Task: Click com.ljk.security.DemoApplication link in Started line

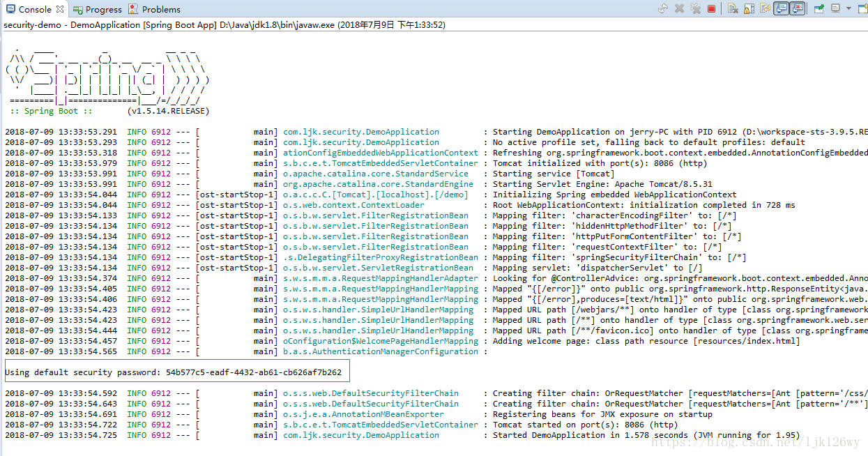Action: (361, 435)
